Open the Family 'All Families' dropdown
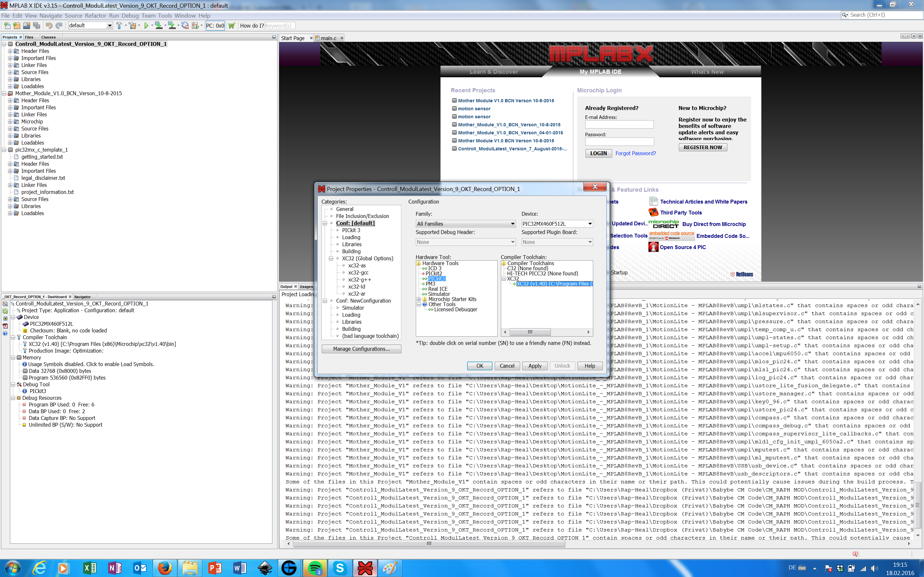924x577 pixels. 512,224
